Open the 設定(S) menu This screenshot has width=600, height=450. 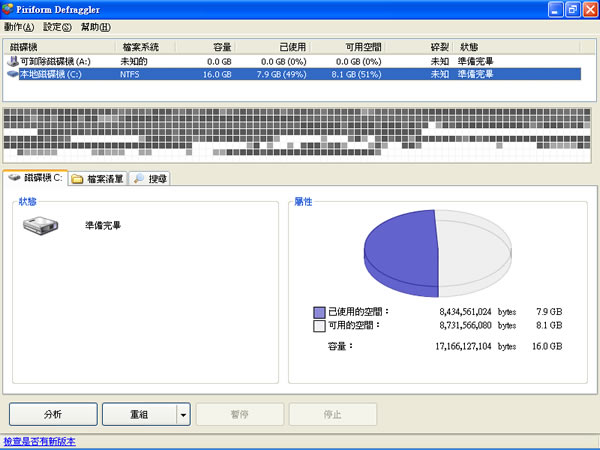pos(58,27)
